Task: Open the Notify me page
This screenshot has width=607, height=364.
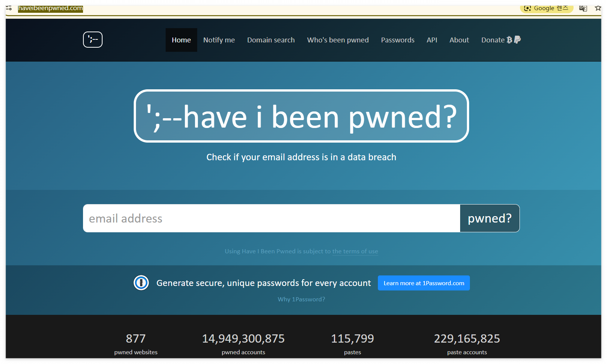Action: coord(219,40)
